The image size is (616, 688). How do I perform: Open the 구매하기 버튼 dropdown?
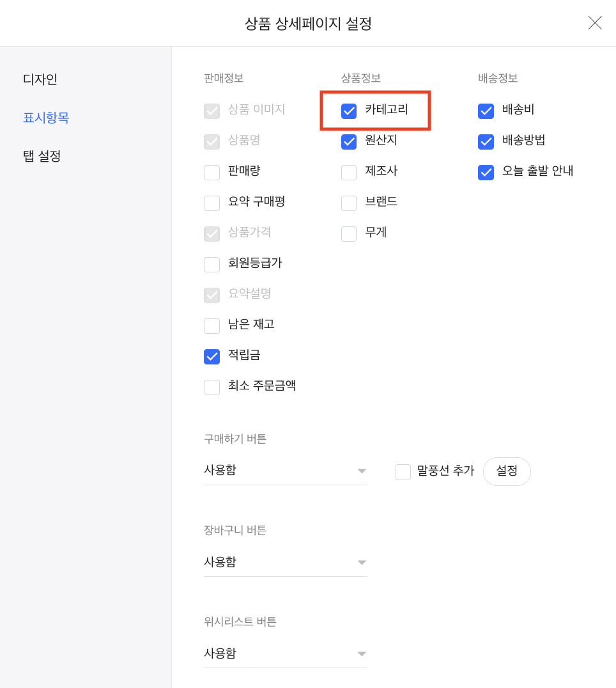285,471
